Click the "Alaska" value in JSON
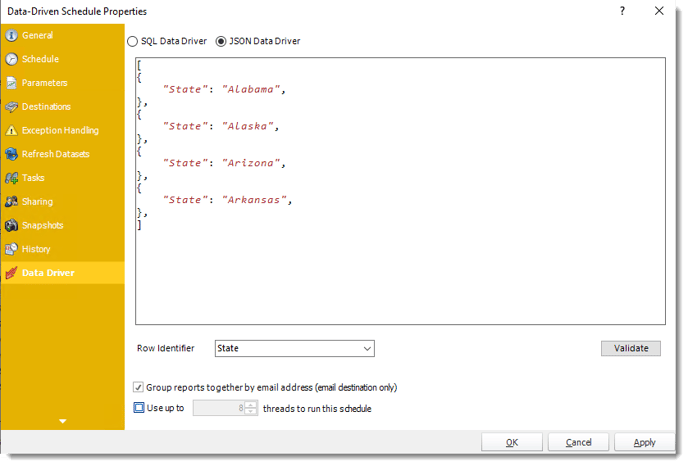 point(247,126)
